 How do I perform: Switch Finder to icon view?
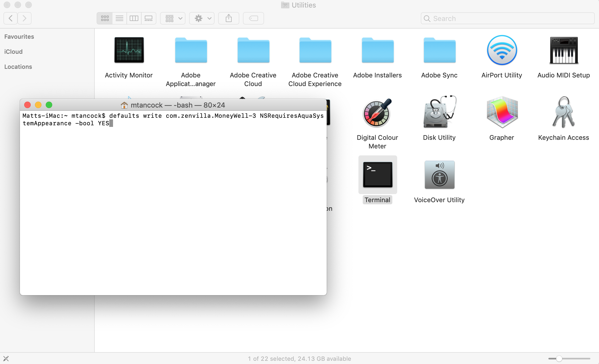(105, 19)
